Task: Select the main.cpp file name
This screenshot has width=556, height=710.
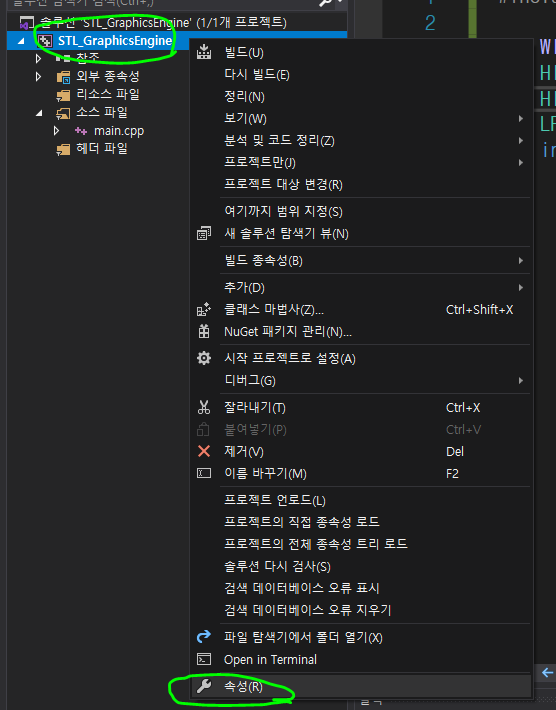Action: click(x=119, y=131)
